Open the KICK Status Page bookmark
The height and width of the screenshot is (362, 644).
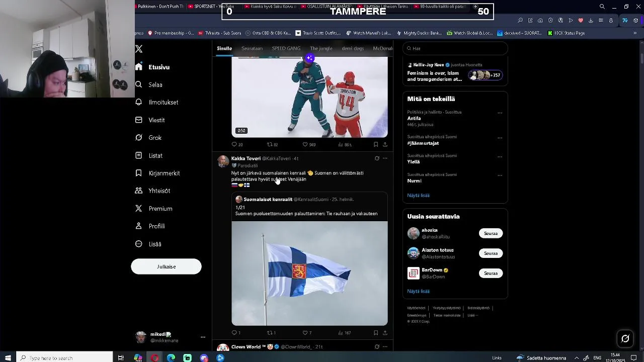[566, 33]
